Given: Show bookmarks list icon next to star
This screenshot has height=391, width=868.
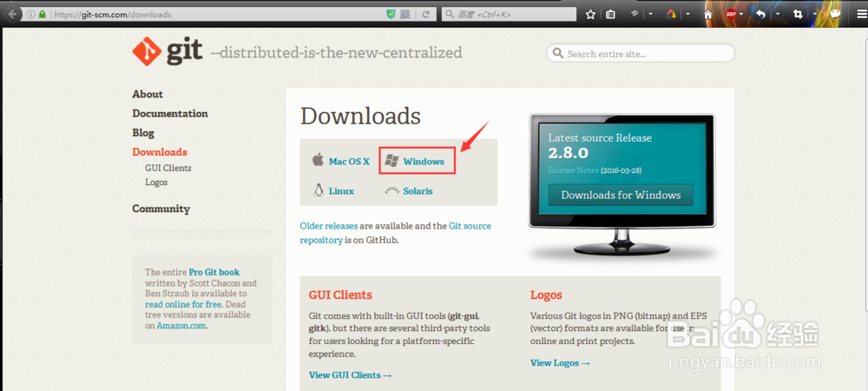Looking at the screenshot, I should click(x=610, y=15).
